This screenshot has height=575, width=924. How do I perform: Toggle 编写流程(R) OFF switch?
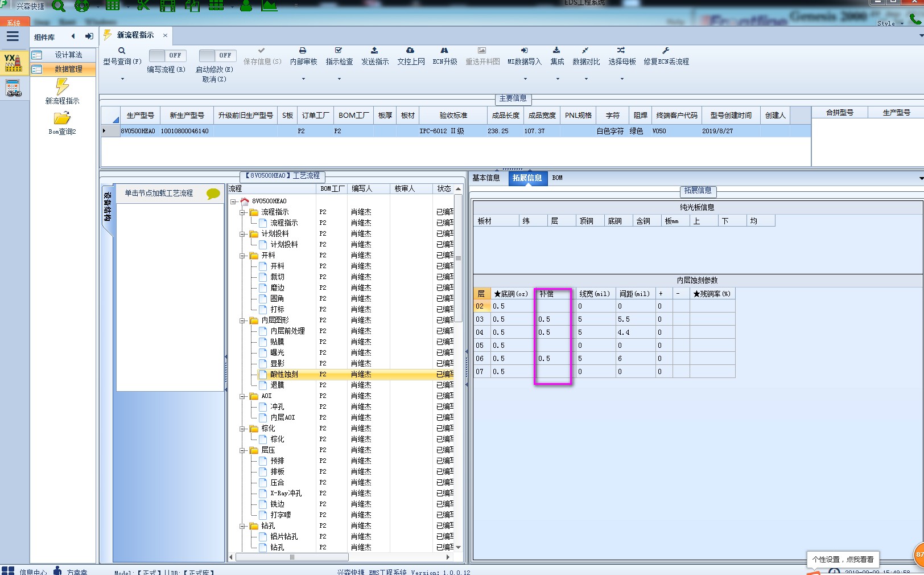(167, 55)
